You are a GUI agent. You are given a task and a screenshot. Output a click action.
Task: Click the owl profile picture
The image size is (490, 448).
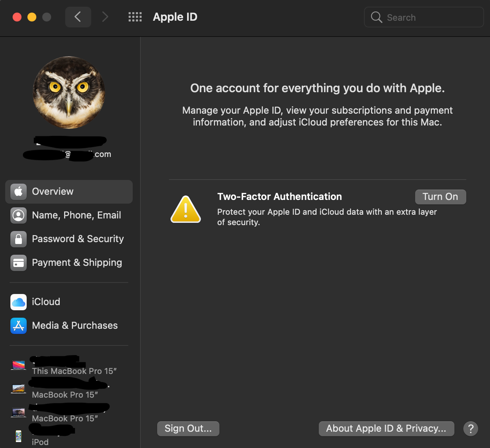(x=69, y=93)
